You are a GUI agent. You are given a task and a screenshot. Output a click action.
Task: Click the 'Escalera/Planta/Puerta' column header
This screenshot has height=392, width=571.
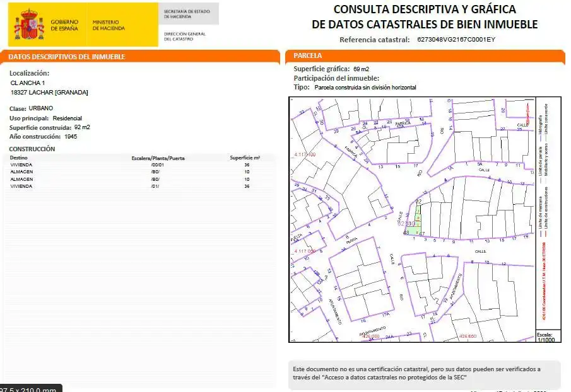[158, 158]
